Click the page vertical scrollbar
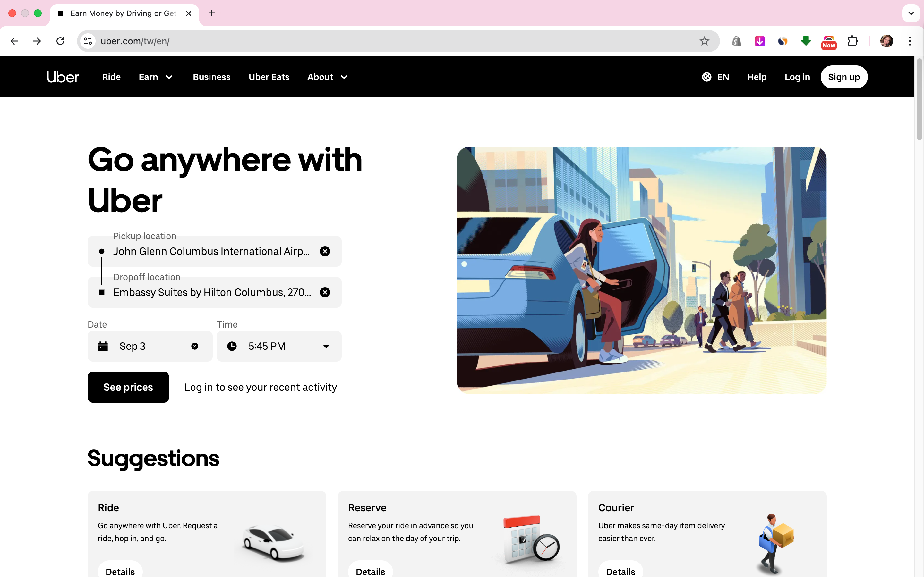924x577 pixels. (x=920, y=99)
